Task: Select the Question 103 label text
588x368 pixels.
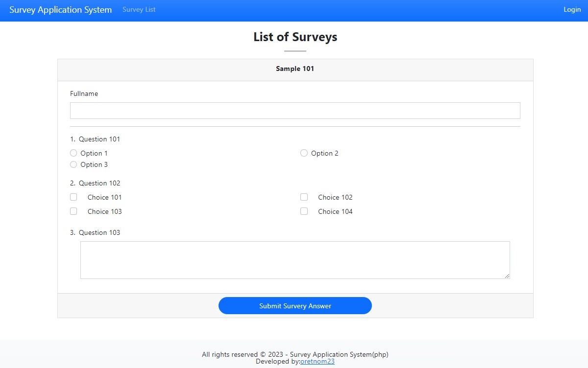Action: pos(99,233)
